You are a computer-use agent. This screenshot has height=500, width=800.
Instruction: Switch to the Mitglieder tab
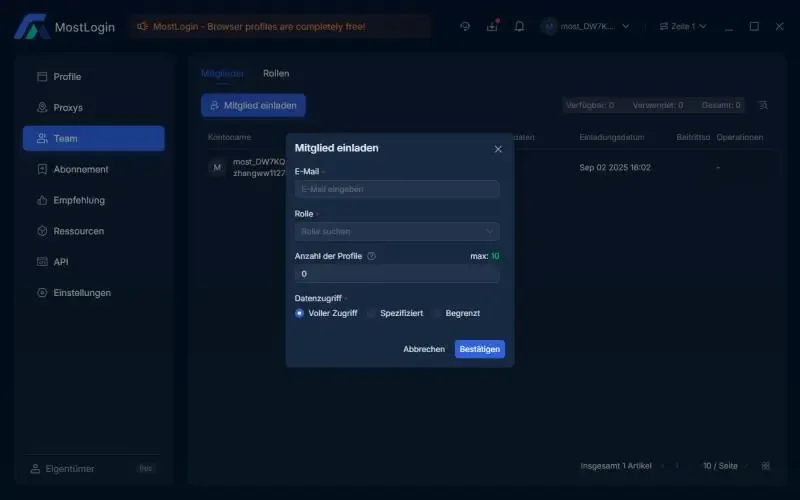click(x=222, y=73)
